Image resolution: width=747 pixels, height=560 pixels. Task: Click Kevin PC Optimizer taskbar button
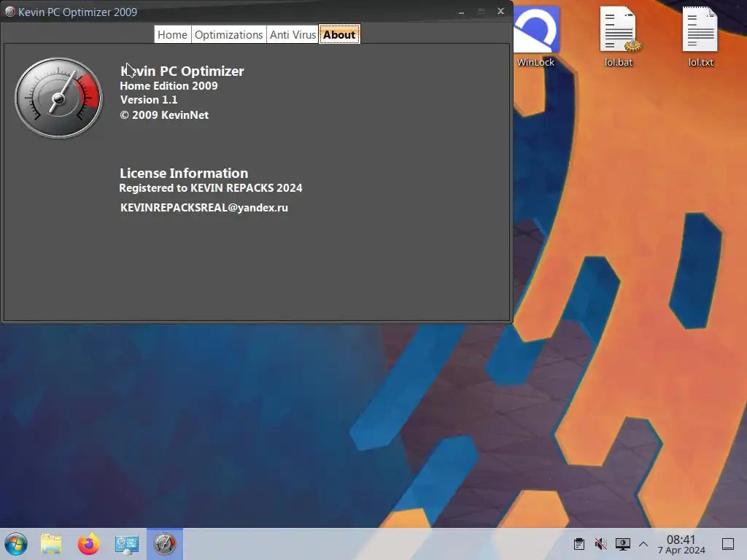tap(164, 544)
